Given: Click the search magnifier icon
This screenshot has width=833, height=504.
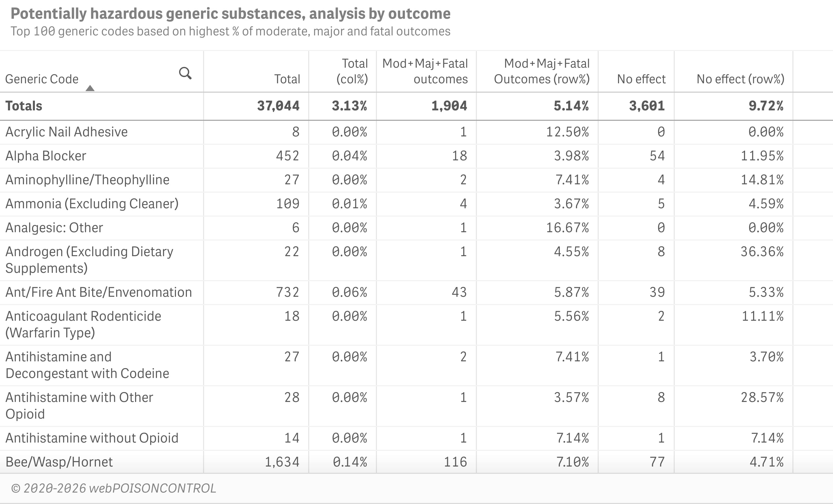Looking at the screenshot, I should [x=185, y=73].
